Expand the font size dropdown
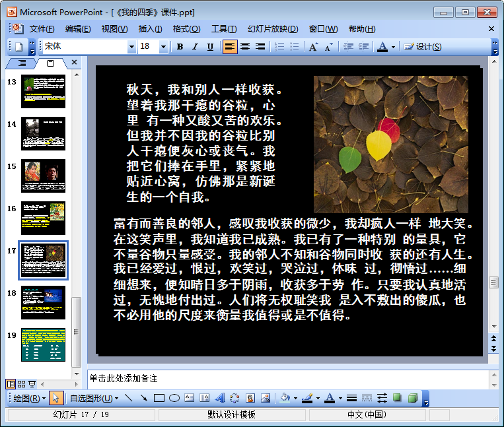504x427 pixels. click(x=163, y=47)
